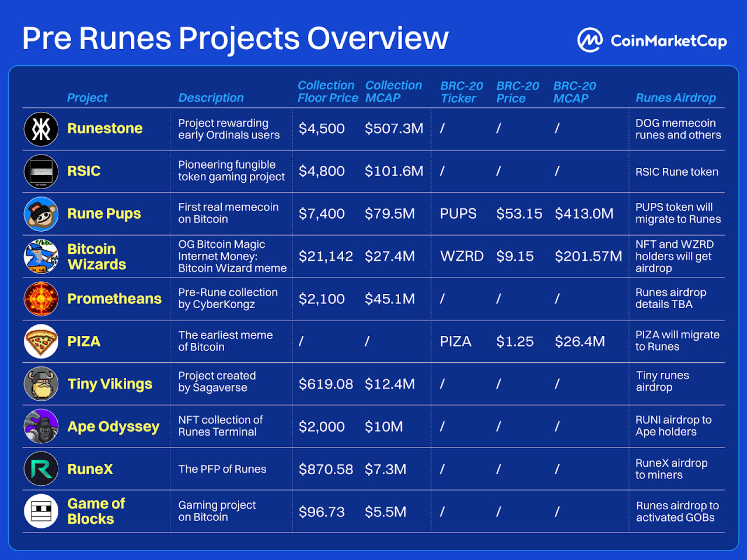The width and height of the screenshot is (747, 560).
Task: Select the Game of Blocks project name
Action: pyautogui.click(x=96, y=511)
